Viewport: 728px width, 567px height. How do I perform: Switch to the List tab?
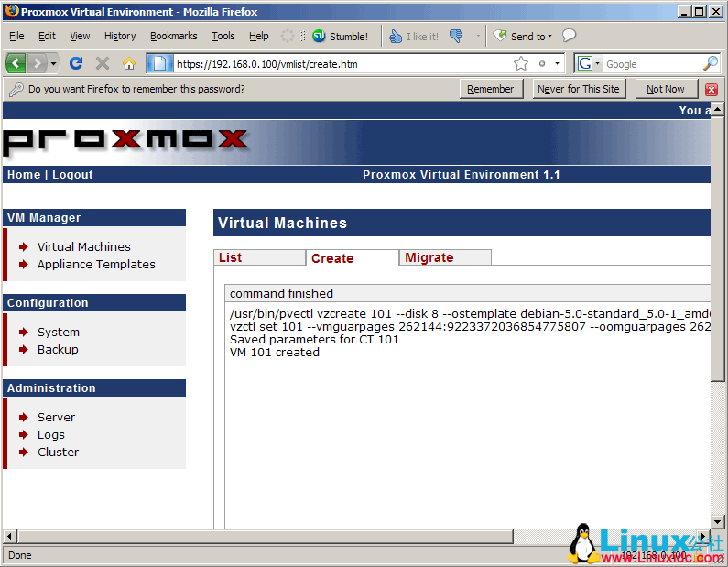[259, 257]
